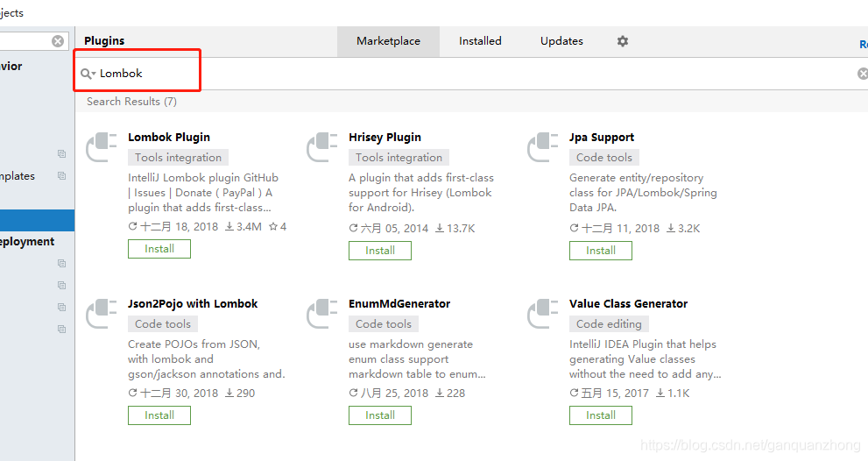Click the Hrisey Plugin 05, 2014 date
Viewport: 868px width, 461px height.
[389, 228]
